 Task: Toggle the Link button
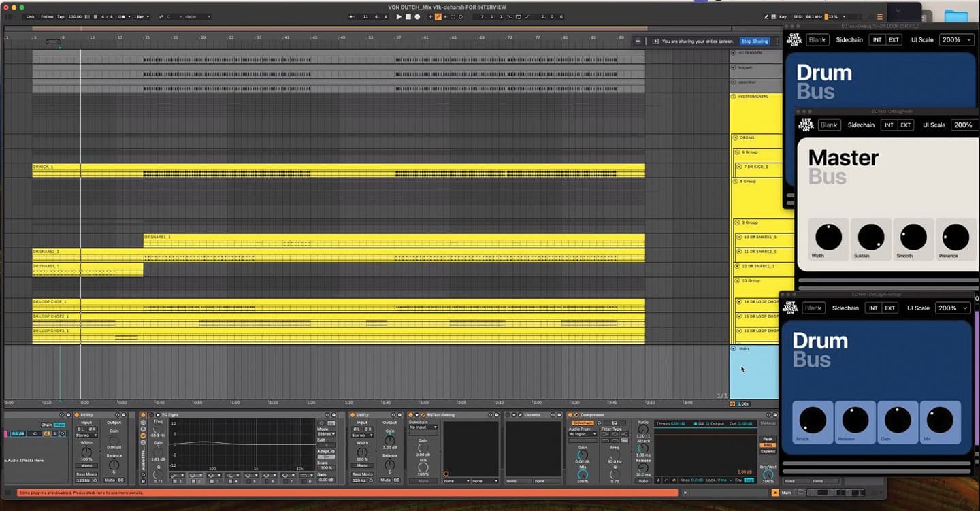pos(30,16)
